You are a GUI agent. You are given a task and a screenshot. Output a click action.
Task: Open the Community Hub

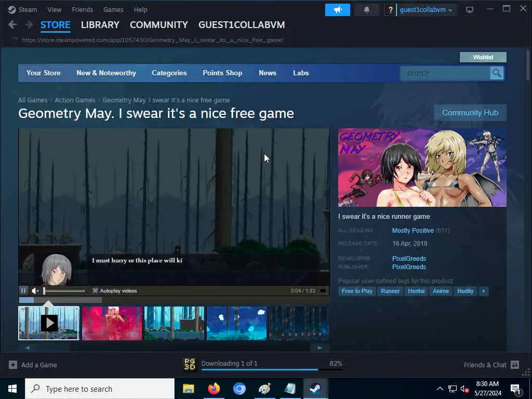click(470, 113)
